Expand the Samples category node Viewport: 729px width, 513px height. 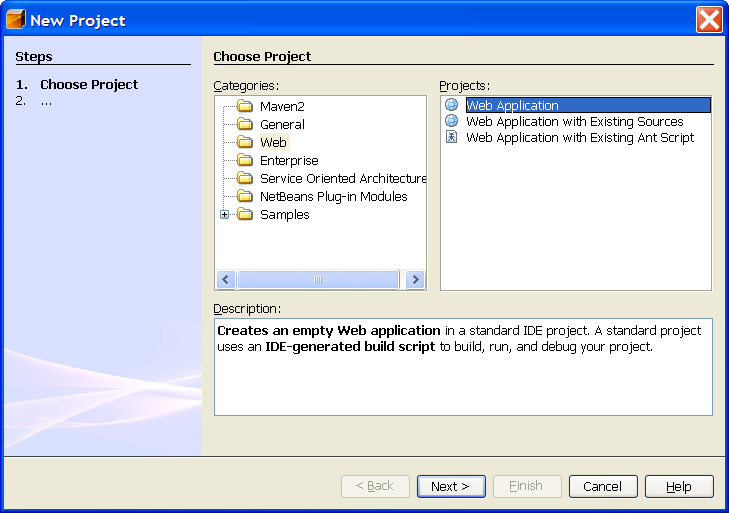pos(225,214)
